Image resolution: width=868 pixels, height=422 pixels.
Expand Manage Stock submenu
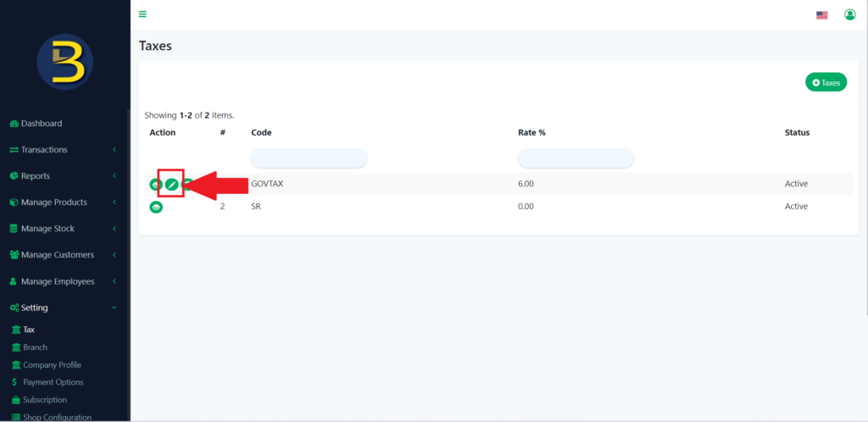click(x=47, y=229)
